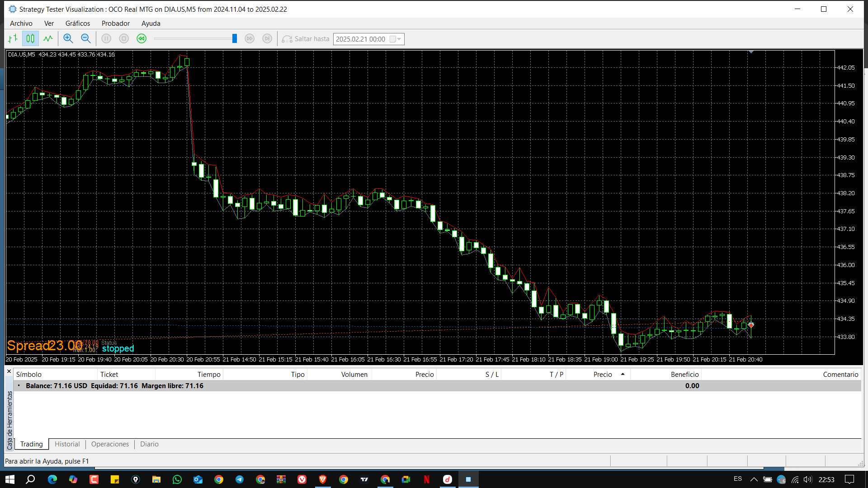Screen dimensions: 868x488
Task: Switch chart to line chart mode
Action: [x=48, y=39]
